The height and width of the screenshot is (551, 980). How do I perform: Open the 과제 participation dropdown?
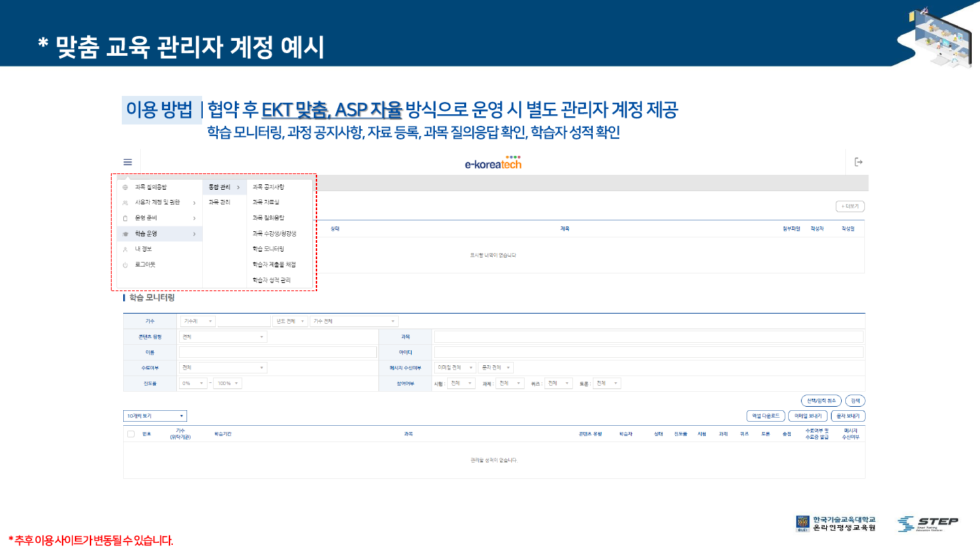510,383
